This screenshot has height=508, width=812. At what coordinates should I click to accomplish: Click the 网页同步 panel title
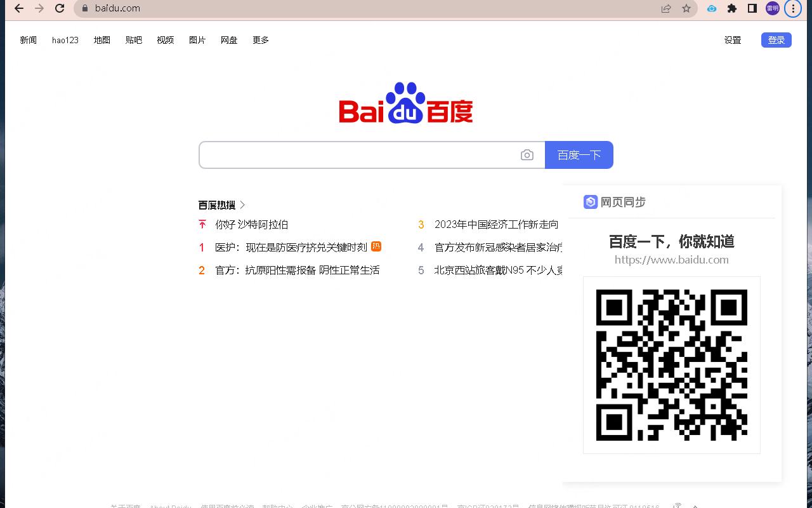[x=623, y=202]
